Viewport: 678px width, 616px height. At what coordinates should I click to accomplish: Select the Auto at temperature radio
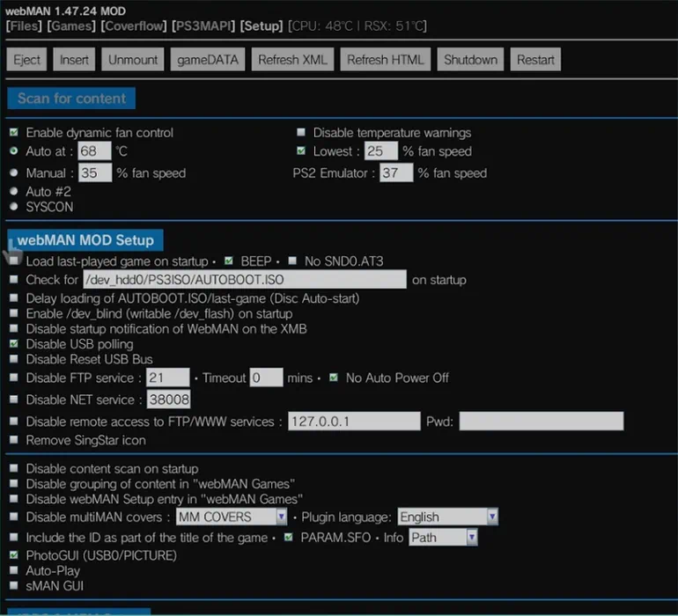(14, 150)
